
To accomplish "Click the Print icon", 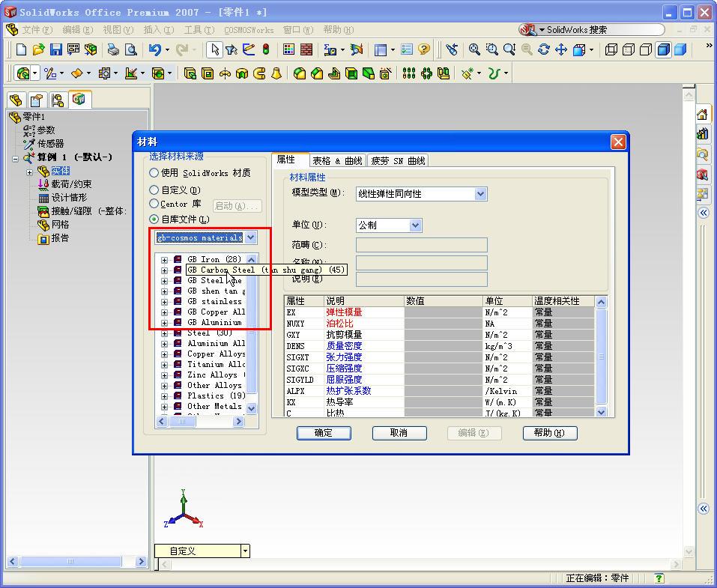I will point(113,49).
